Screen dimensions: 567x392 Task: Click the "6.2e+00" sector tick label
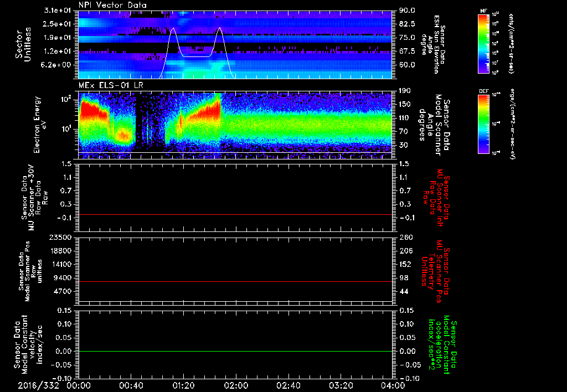(57, 65)
